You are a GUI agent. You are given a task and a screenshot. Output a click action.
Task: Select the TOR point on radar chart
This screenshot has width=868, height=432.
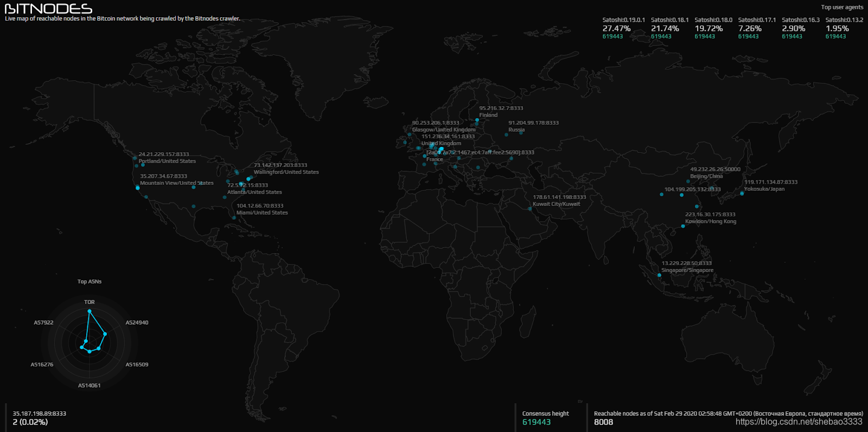click(90, 311)
